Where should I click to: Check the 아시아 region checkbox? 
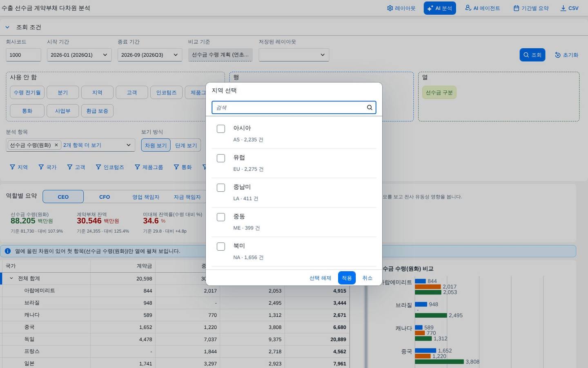coord(221,129)
